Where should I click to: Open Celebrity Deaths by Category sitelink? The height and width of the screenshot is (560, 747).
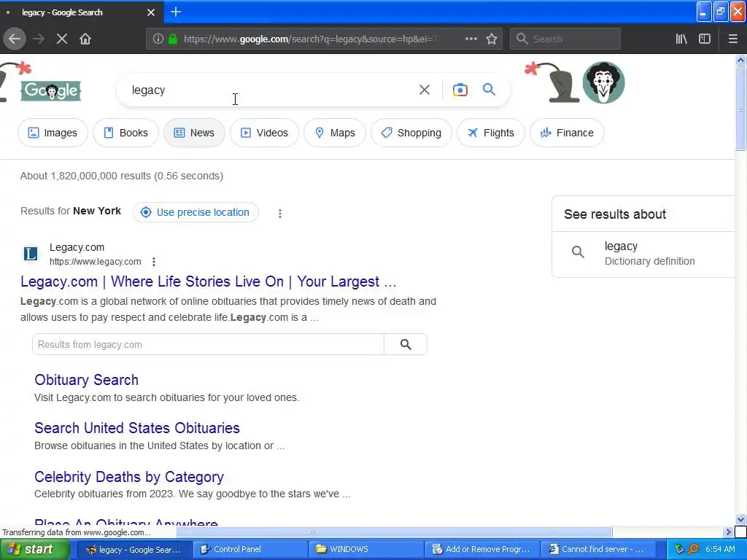pos(128,477)
